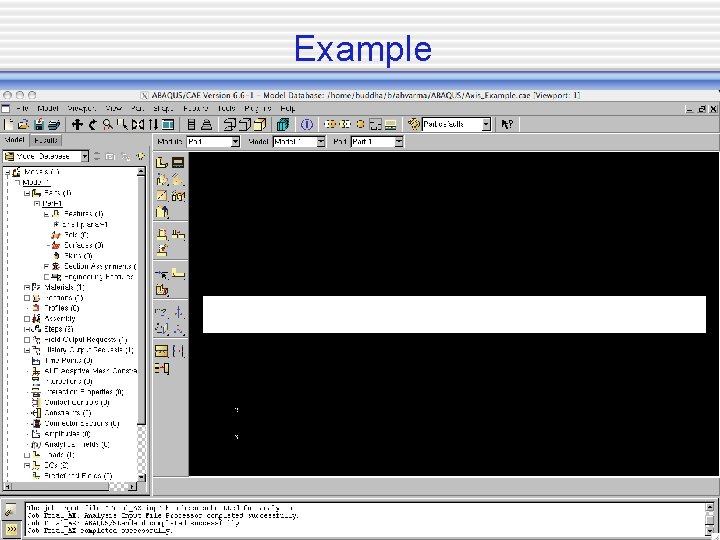Viewport: 720px width, 540px height.
Task: Click the Shaded render style icon
Action: (x=260, y=124)
